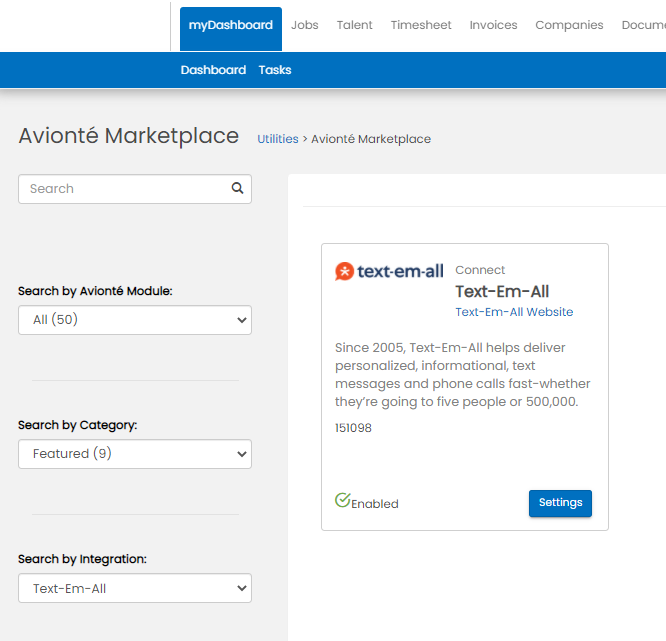Navigate to Invoices
Image resolution: width=666 pixels, height=641 pixels.
[x=493, y=25]
